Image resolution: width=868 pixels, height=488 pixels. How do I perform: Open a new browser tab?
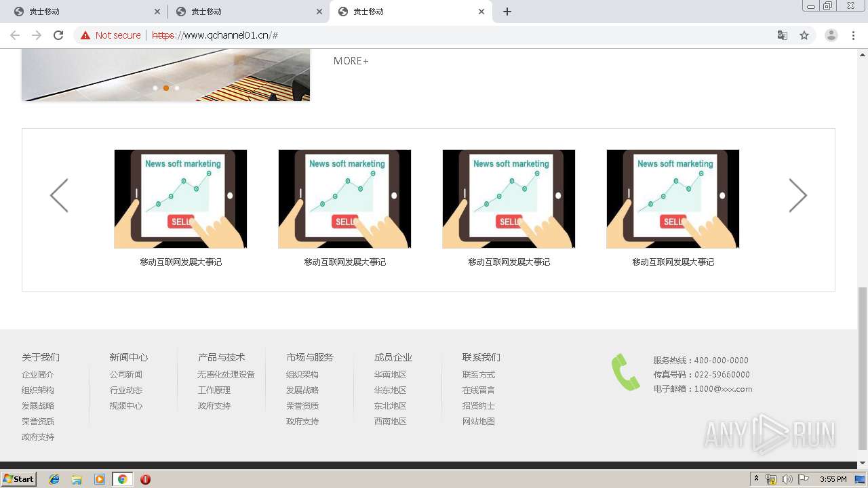(x=507, y=12)
